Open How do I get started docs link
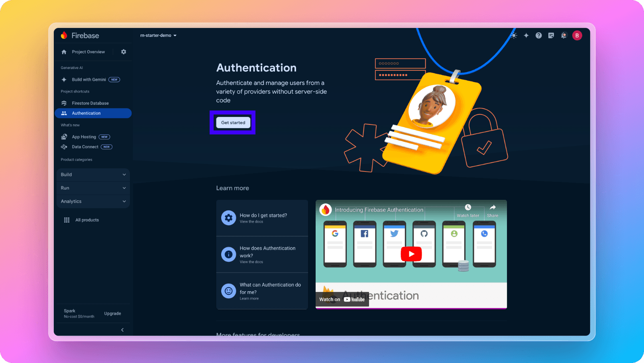 [262, 218]
